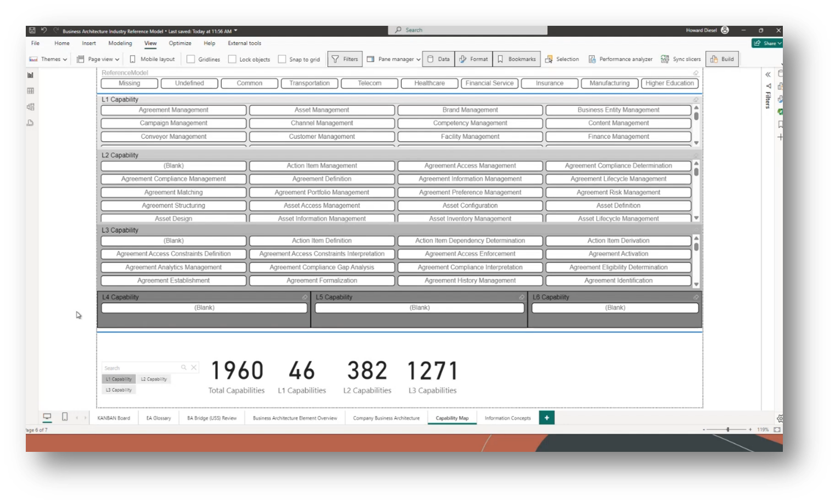835x504 pixels.
Task: Open the Modeling ribbon tab
Action: pos(120,43)
